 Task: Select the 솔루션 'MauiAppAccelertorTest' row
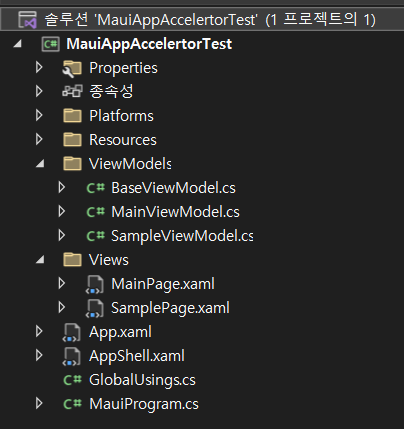coord(202,19)
